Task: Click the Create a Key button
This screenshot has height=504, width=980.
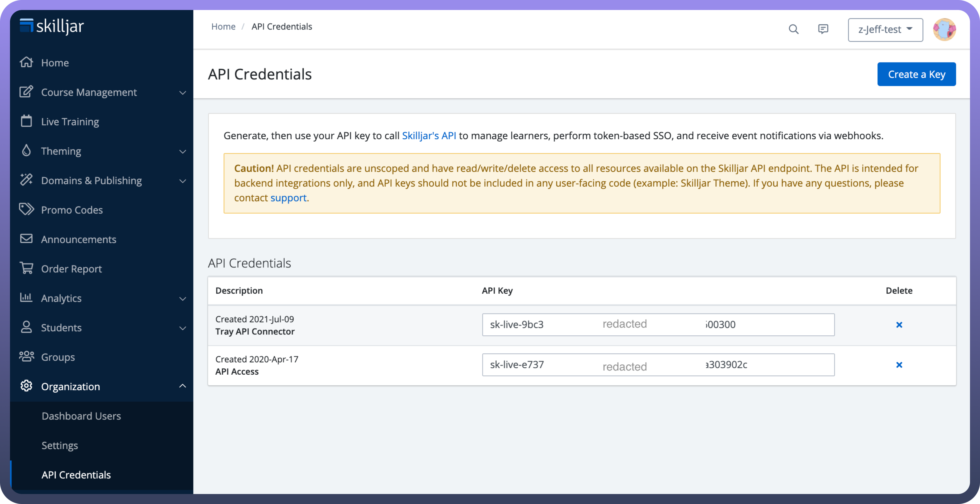Action: click(x=916, y=74)
